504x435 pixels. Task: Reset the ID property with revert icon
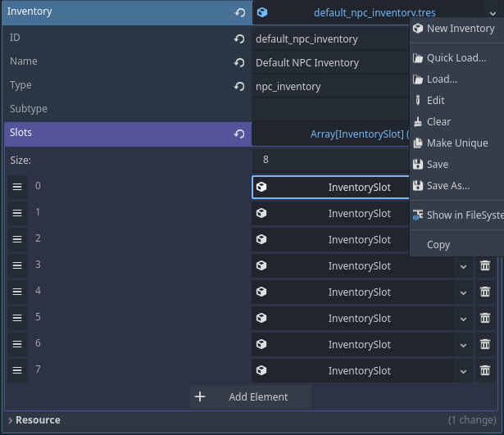[x=239, y=39]
